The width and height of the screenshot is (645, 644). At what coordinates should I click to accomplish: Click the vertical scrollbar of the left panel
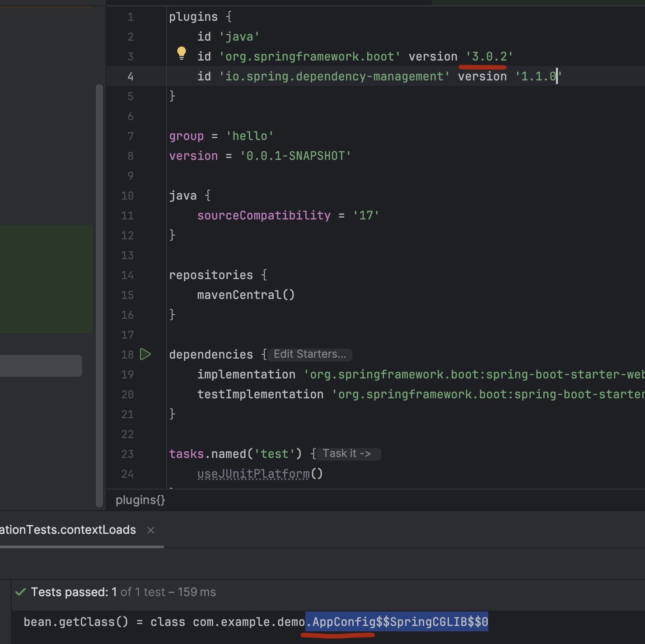coord(99,296)
